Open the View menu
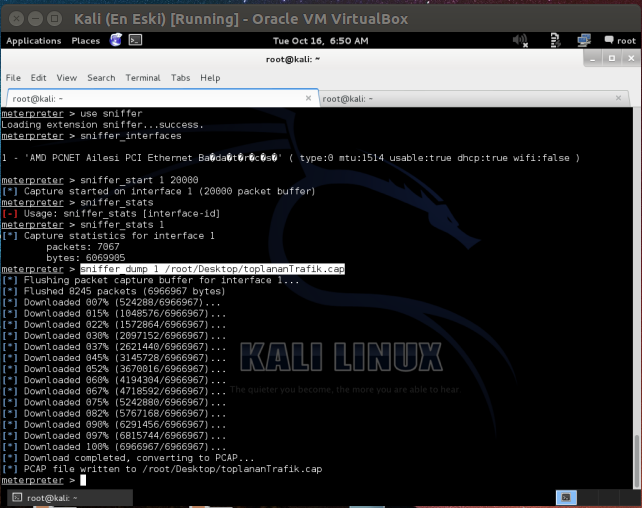Viewport: 642px width, 508px height. coord(67,78)
